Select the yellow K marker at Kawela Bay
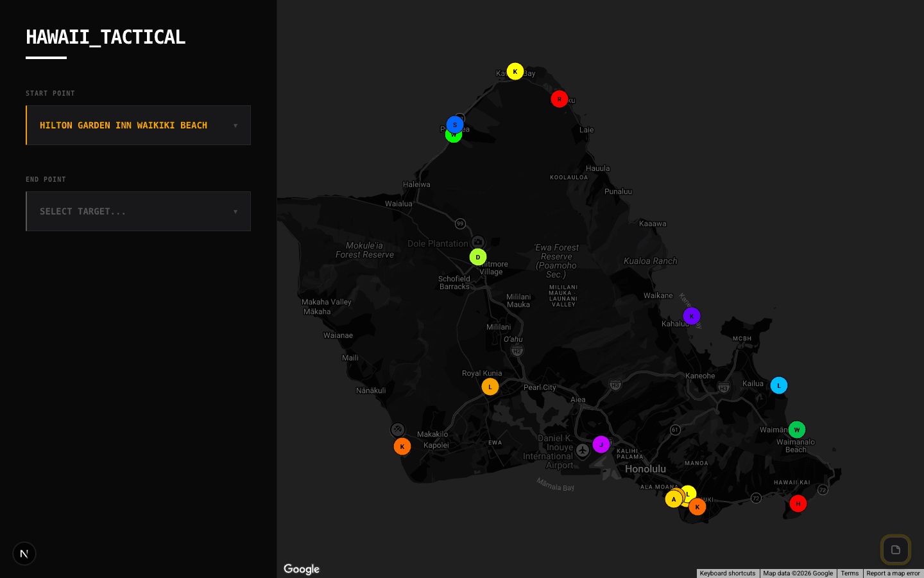This screenshot has width=924, height=578. click(x=515, y=71)
